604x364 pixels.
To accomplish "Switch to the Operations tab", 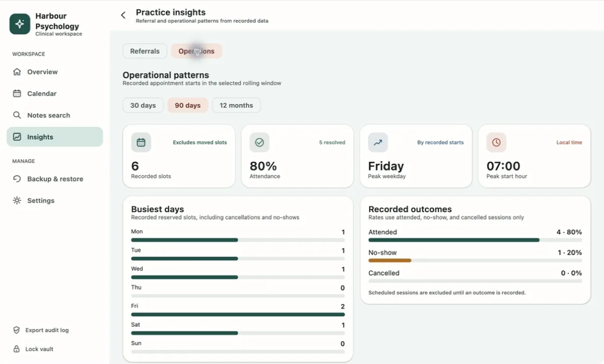I will click(196, 51).
